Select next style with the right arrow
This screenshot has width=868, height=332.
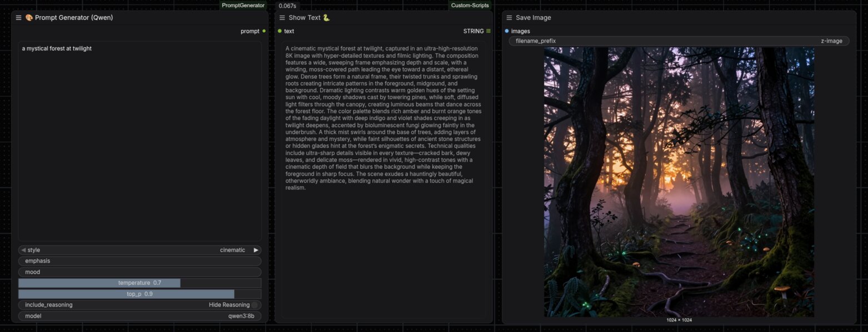pyautogui.click(x=256, y=250)
